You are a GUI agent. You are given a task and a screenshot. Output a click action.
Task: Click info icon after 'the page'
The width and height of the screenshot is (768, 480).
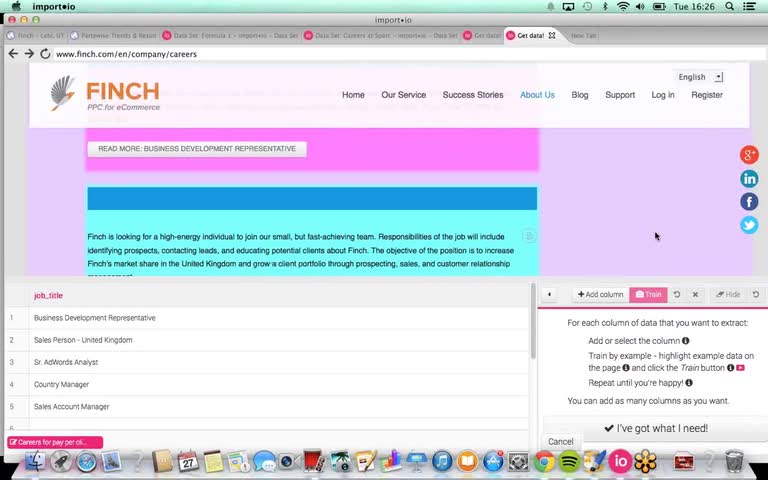point(626,367)
